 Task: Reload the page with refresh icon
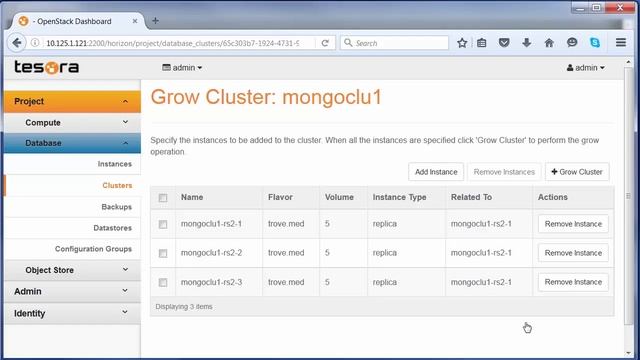coord(325,43)
